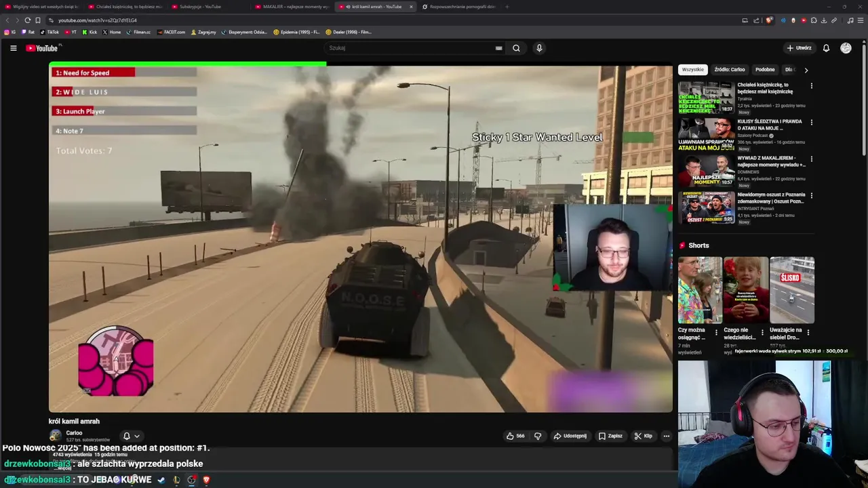Like the video with thumbs up
The height and width of the screenshot is (488, 868).
(x=515, y=436)
